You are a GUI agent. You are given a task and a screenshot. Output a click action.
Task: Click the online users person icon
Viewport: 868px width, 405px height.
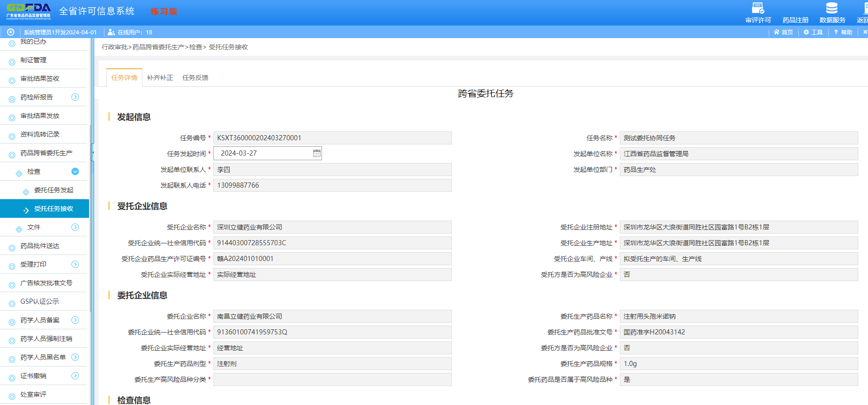coord(111,32)
